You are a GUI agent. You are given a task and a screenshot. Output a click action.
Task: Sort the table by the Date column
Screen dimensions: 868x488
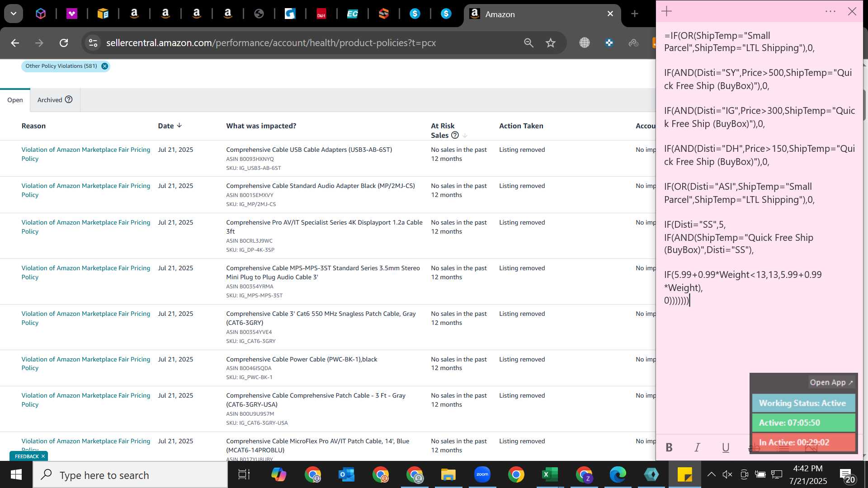170,126
